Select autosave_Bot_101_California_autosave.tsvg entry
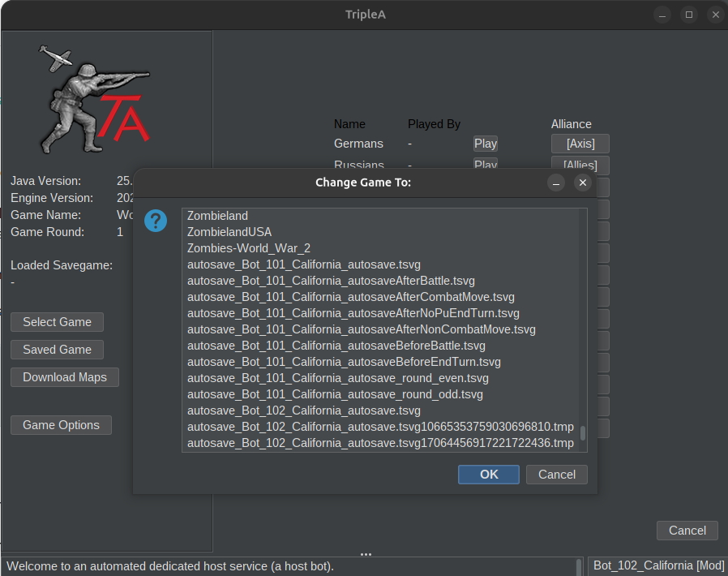728x576 pixels. pos(381,264)
